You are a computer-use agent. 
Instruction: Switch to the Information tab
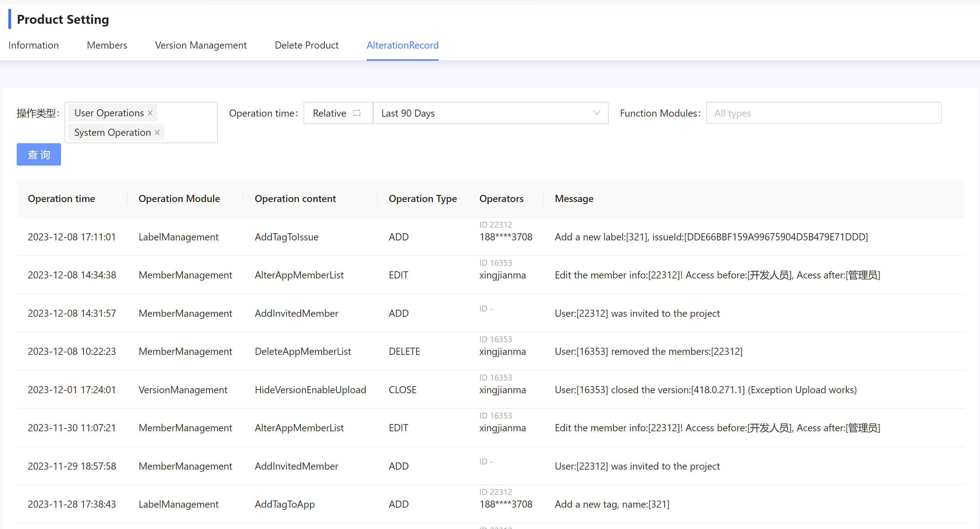[33, 45]
